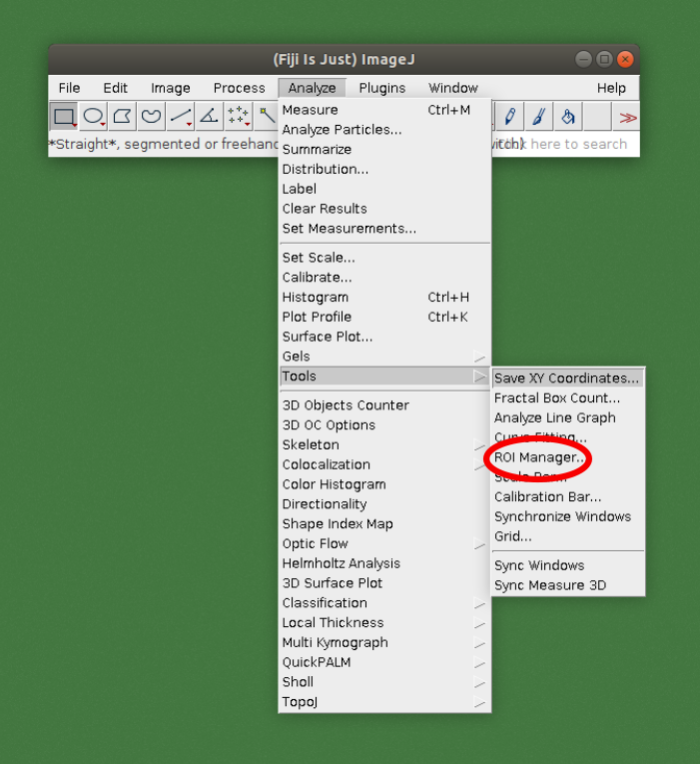The width and height of the screenshot is (700, 764).
Task: Choose Histogram from the Analyze menu
Action: tap(384, 298)
